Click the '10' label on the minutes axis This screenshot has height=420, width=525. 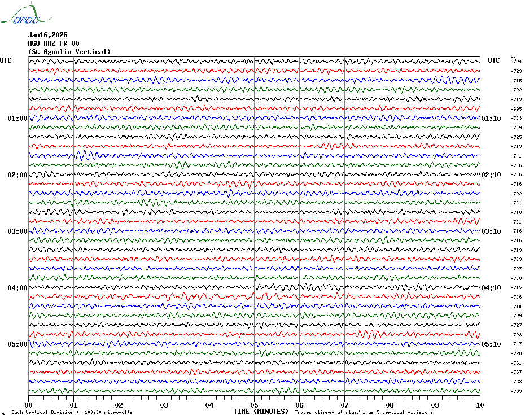(x=480, y=405)
